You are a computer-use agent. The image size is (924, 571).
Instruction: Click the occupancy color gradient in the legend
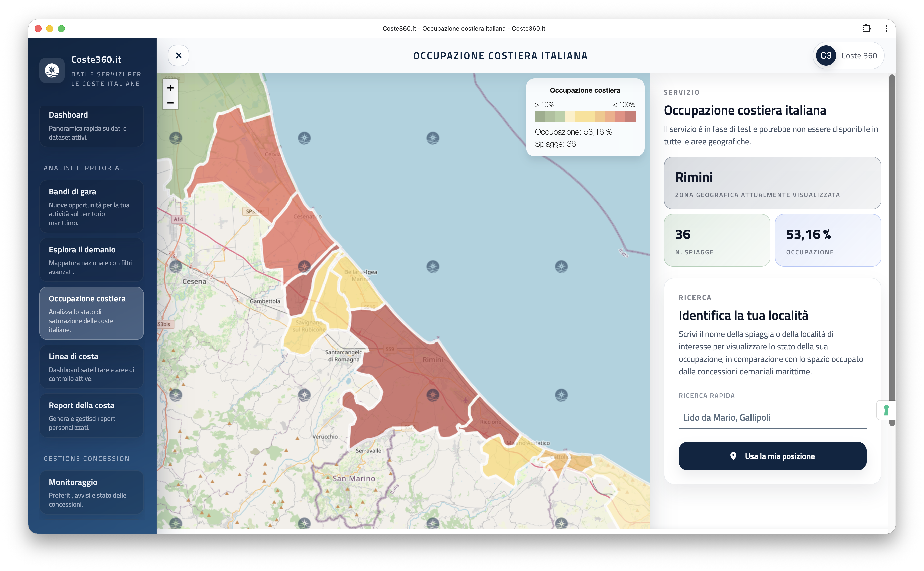pyautogui.click(x=585, y=117)
